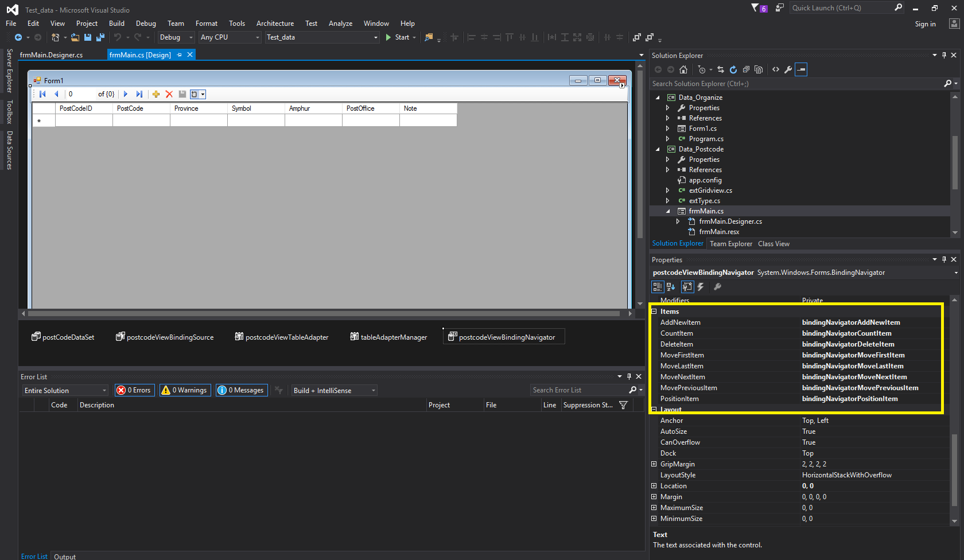
Task: Click Collapse All in Solution Explorer
Action: 746,69
